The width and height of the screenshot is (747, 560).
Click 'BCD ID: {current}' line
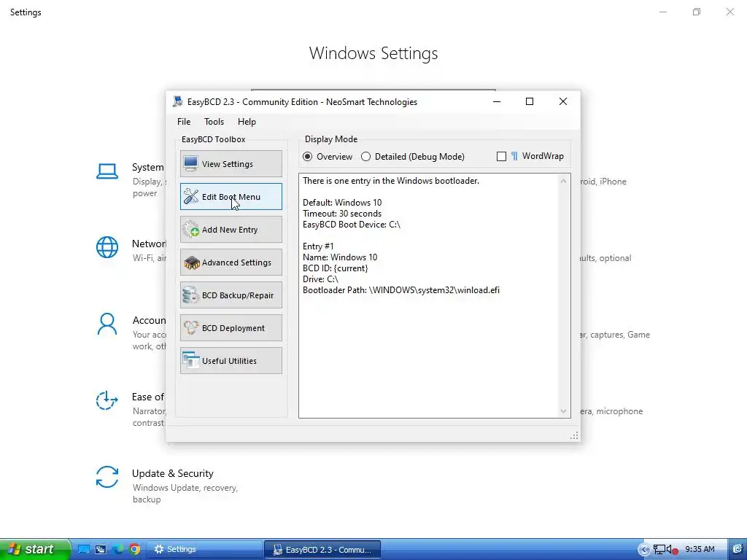[336, 268]
